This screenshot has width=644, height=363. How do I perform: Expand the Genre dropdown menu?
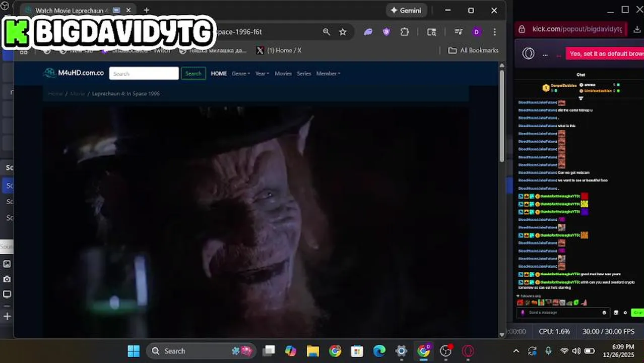tap(241, 74)
